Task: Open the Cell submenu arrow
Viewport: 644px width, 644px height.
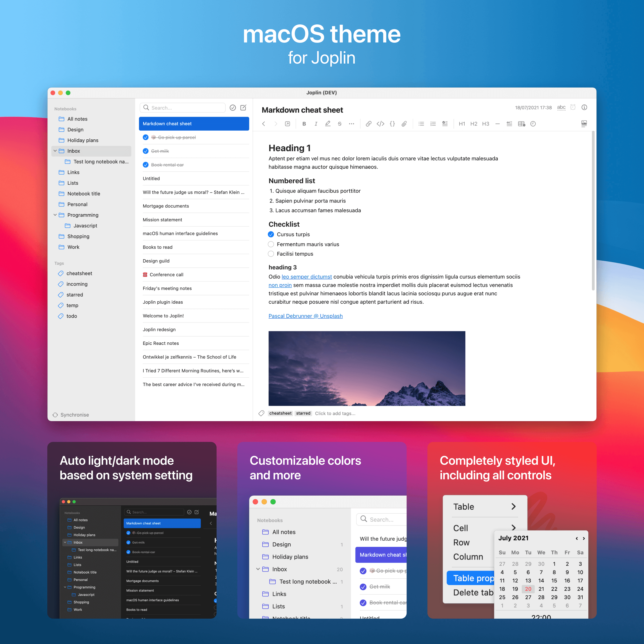Action: (x=514, y=528)
